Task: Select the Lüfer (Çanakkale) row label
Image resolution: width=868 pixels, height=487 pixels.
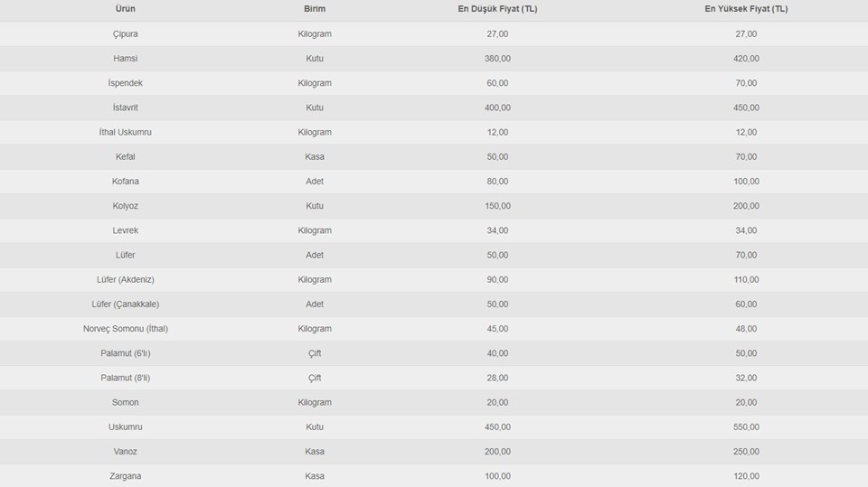Action: click(126, 304)
